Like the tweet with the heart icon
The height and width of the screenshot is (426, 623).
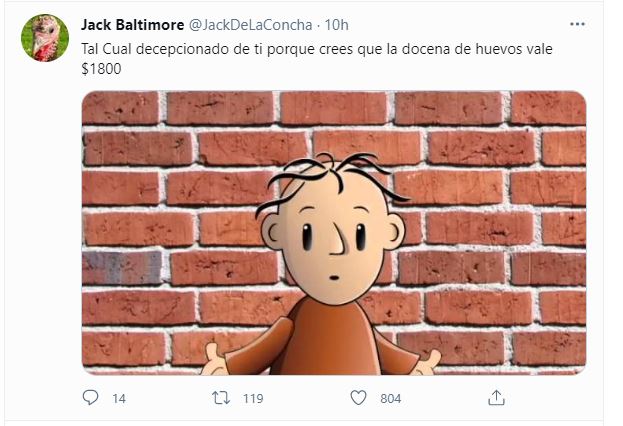point(358,398)
